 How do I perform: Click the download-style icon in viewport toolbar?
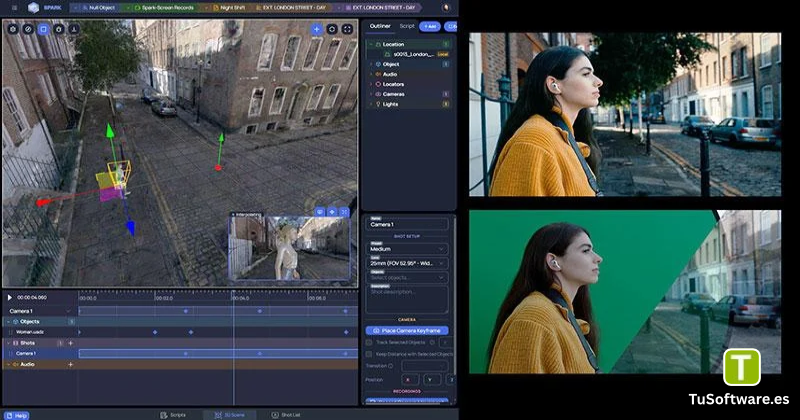click(x=74, y=29)
